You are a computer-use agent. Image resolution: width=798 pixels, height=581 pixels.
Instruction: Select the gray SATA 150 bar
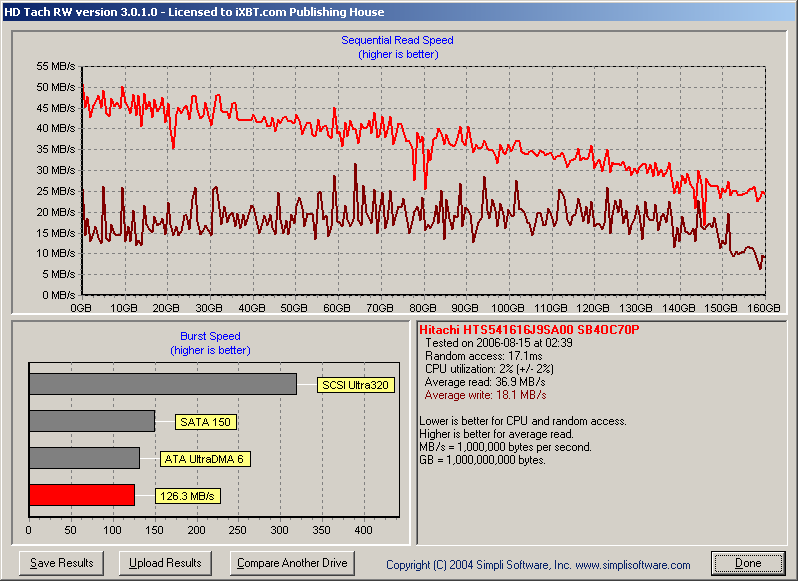point(91,421)
